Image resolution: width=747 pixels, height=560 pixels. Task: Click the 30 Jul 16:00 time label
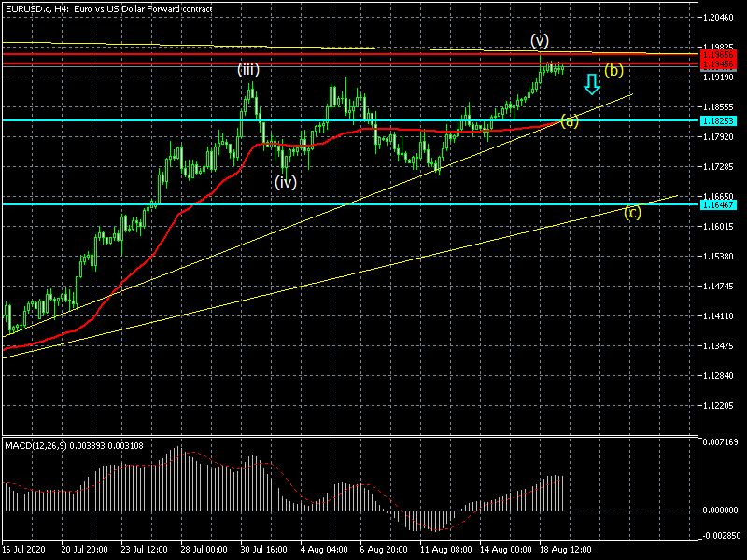tap(263, 550)
